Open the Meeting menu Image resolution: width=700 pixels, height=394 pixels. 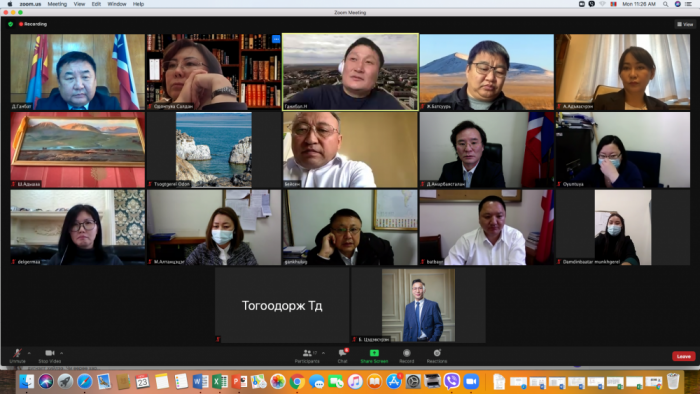[57, 4]
